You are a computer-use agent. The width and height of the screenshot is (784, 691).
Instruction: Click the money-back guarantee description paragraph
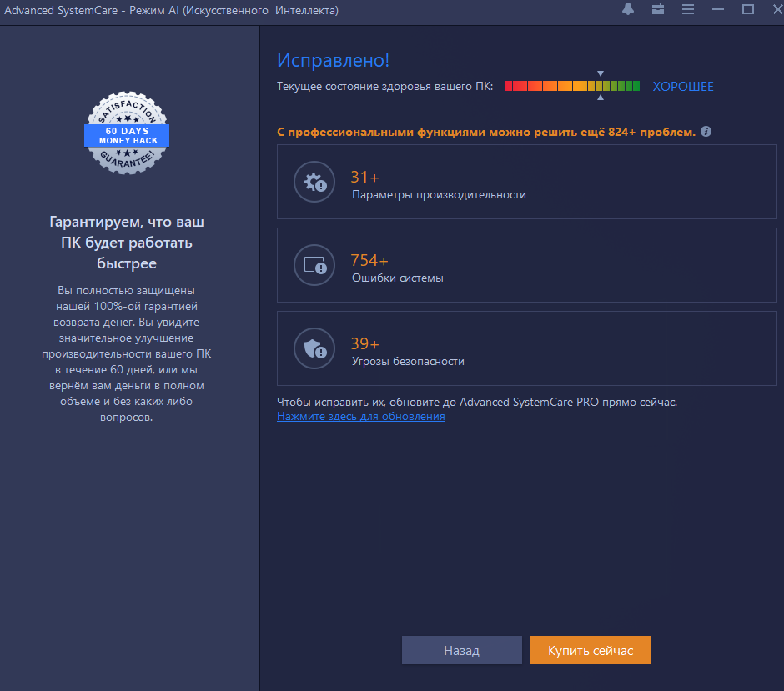coord(127,353)
